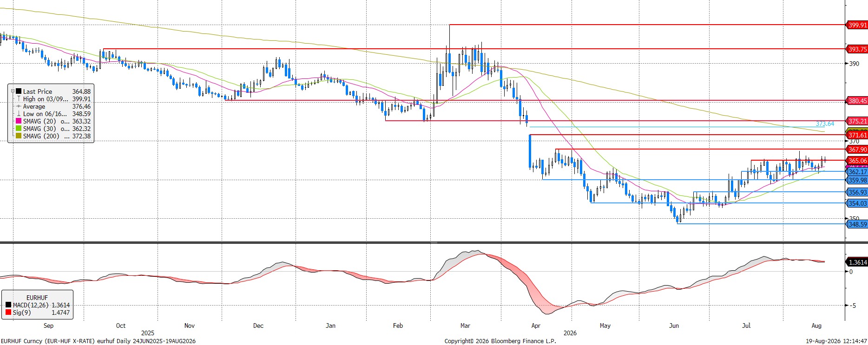Click the 380.45 red price label
Viewport: 868px width, 345px height.
[x=857, y=101]
